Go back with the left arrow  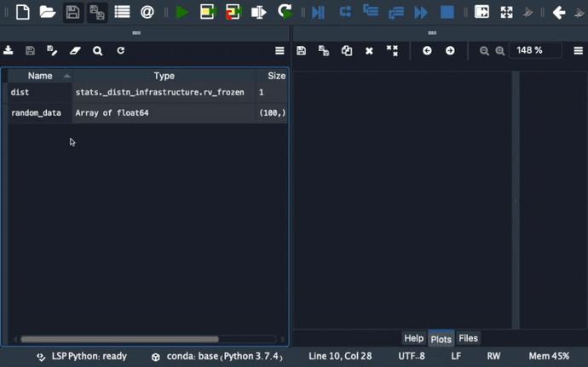559,13
